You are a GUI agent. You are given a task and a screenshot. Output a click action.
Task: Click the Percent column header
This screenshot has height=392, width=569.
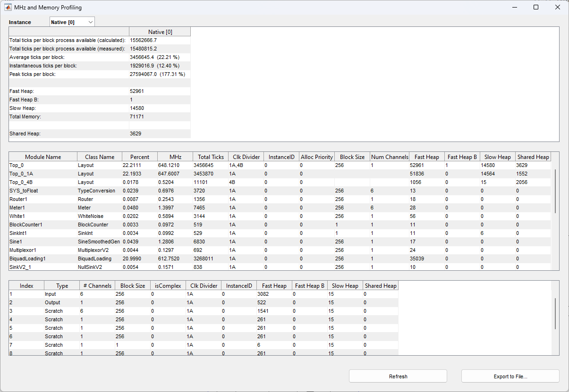click(x=140, y=157)
